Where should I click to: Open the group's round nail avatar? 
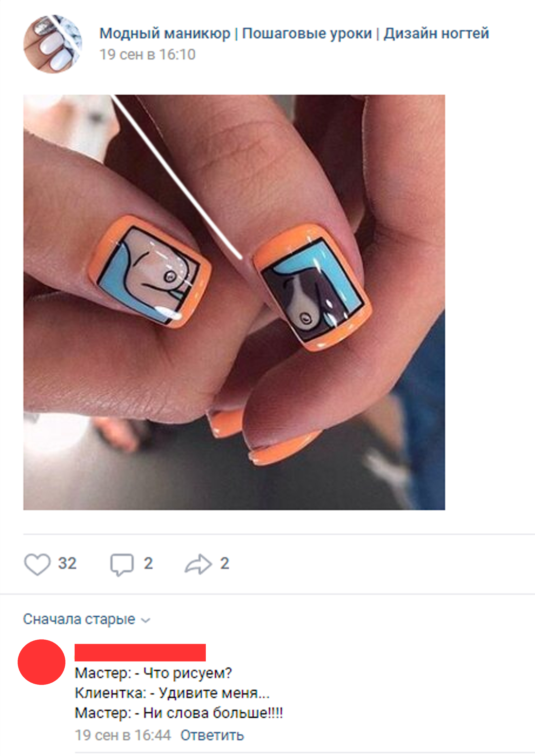point(53,44)
